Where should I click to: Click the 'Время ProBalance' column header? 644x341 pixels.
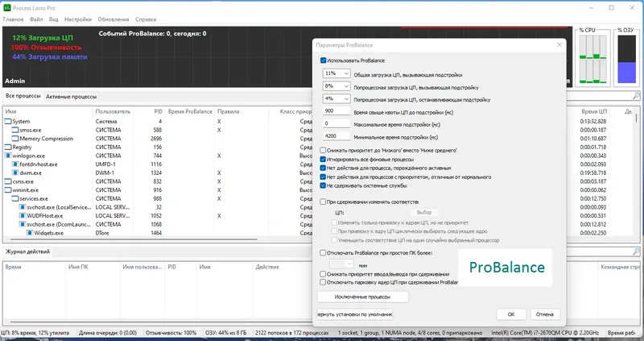click(x=190, y=111)
